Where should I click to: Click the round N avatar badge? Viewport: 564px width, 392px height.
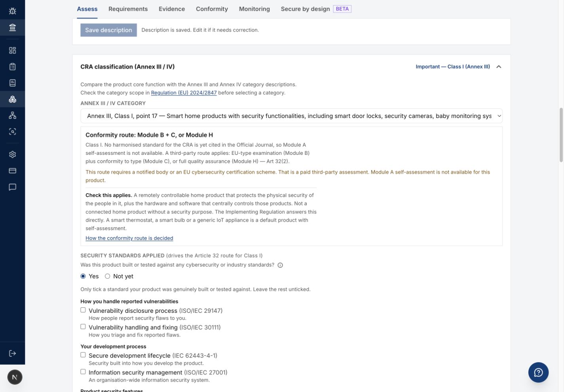[x=15, y=377]
